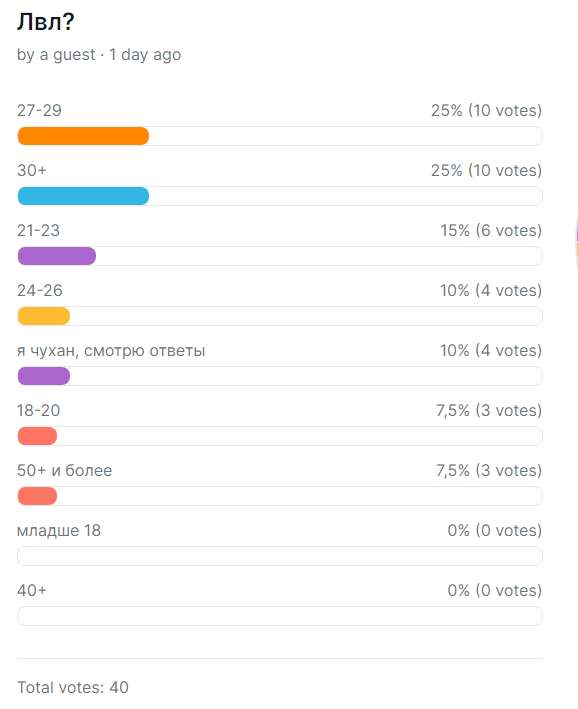Select the '30+' option label

[x=32, y=170]
